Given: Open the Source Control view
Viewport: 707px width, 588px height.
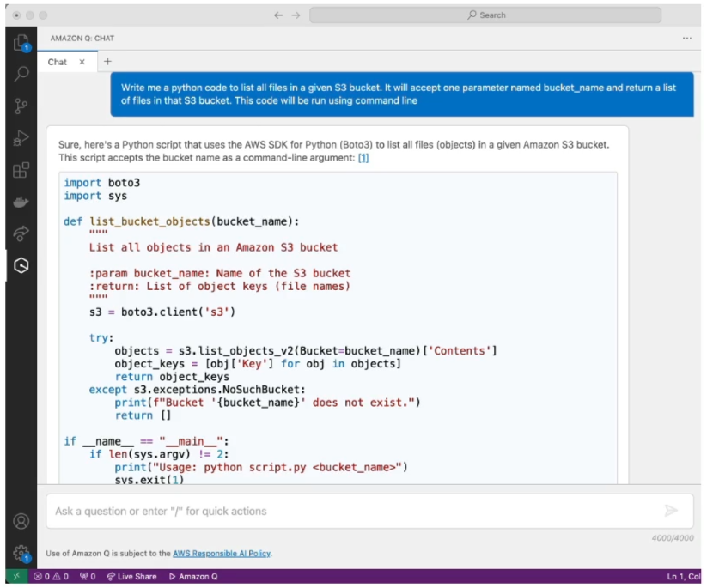Looking at the screenshot, I should [21, 106].
